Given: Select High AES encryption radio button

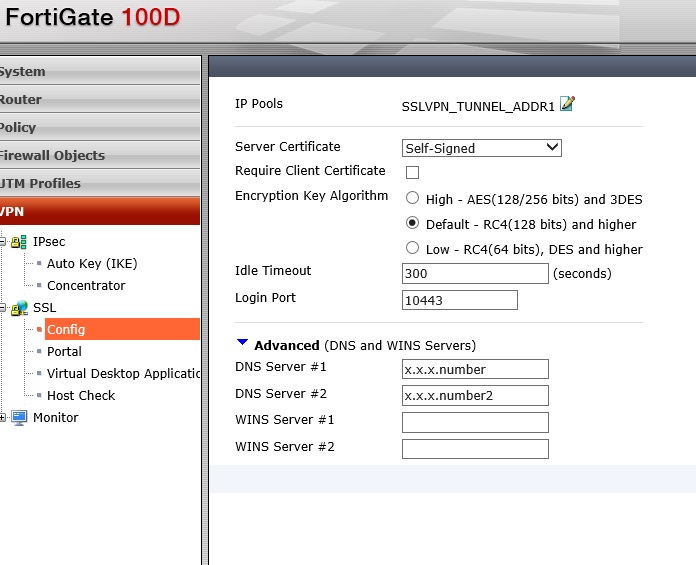Looking at the screenshot, I should tap(412, 198).
